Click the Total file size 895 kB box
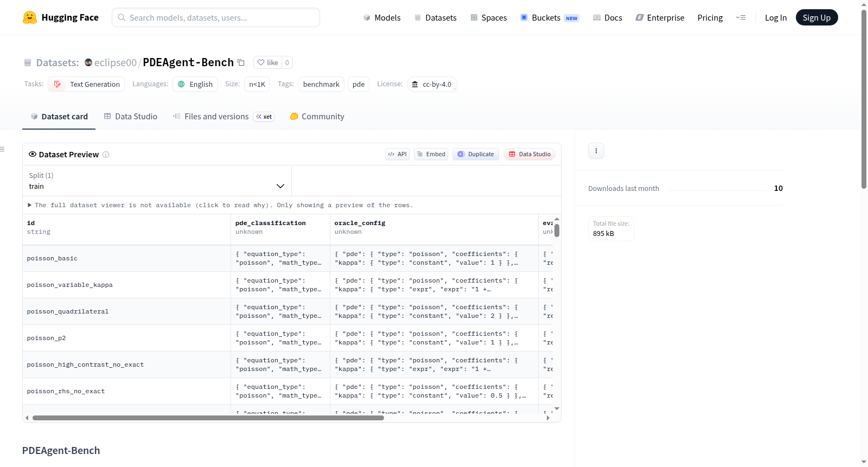Image resolution: width=868 pixels, height=467 pixels. coord(611,228)
